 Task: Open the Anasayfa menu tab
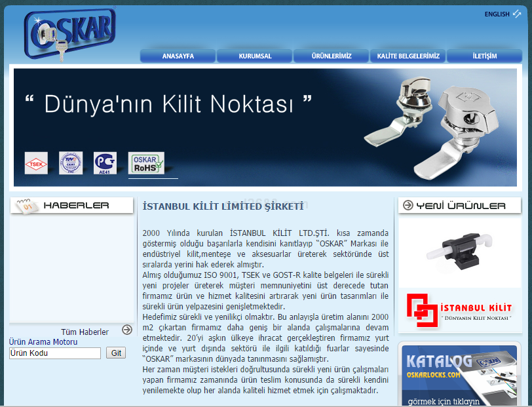click(x=178, y=56)
